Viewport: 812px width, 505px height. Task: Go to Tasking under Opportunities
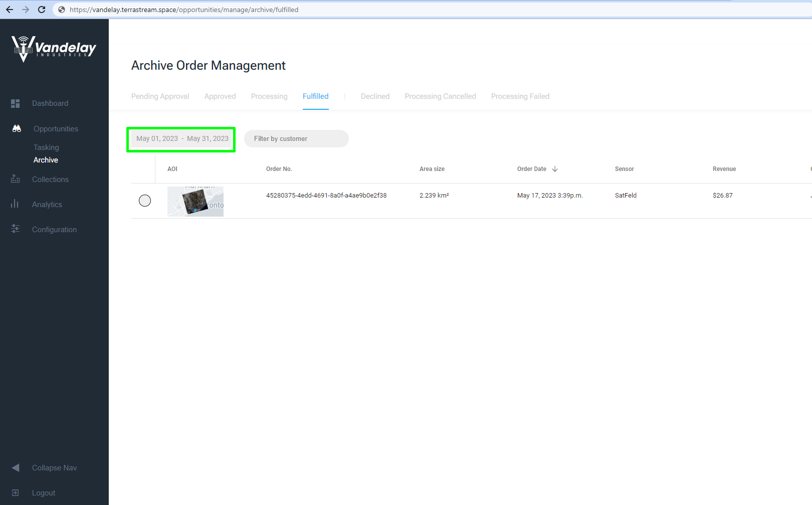point(46,147)
